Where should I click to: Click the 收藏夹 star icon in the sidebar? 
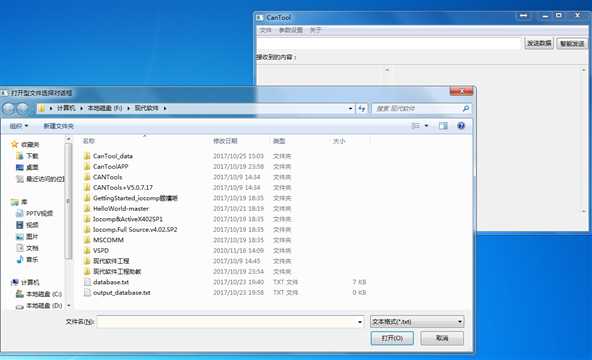pos(15,144)
